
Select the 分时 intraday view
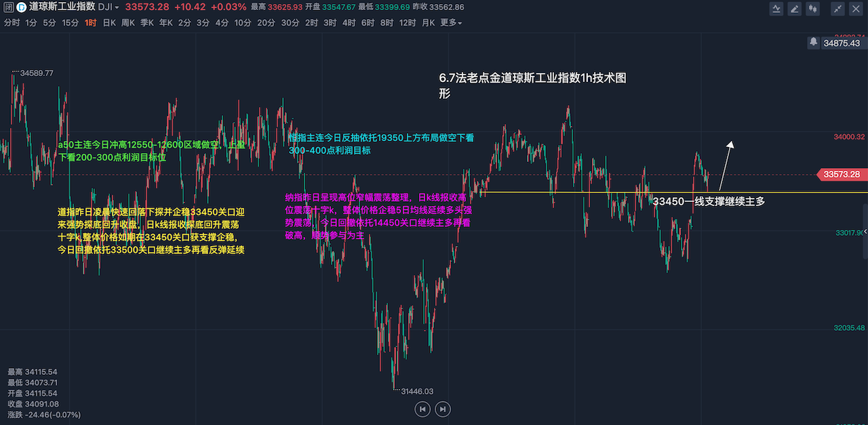pyautogui.click(x=12, y=22)
